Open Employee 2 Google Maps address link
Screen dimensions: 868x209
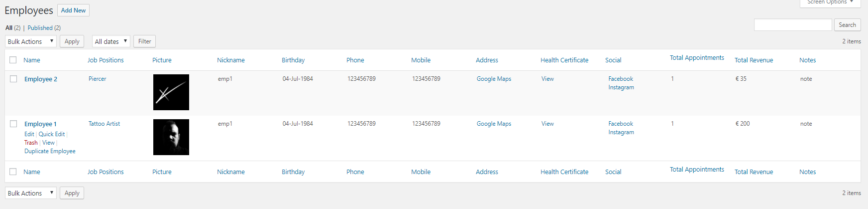coord(494,79)
